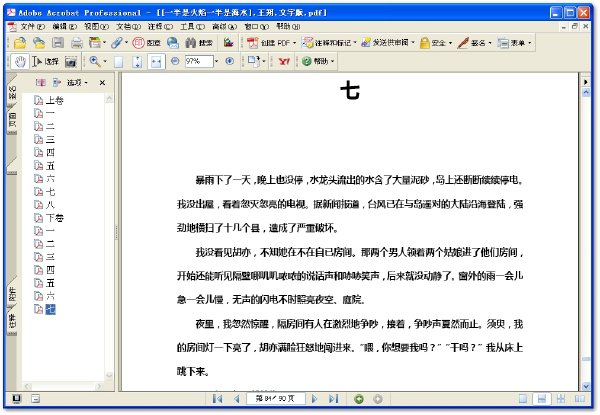Open the 工具 menu
The height and width of the screenshot is (415, 600).
tap(192, 26)
